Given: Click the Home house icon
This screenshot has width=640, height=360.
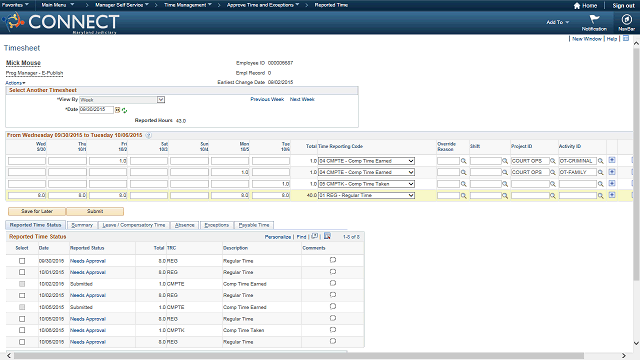Looking at the screenshot, I should point(577,6).
